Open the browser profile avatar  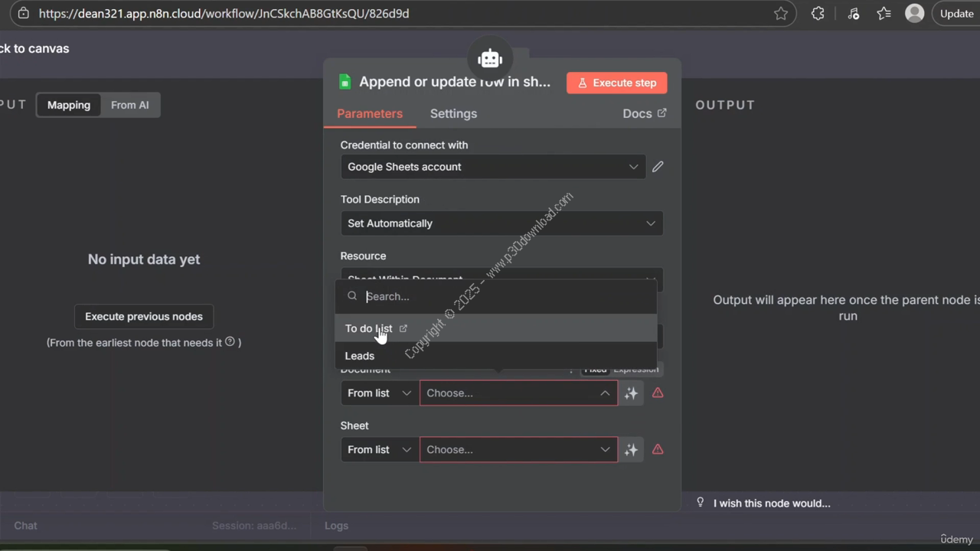(914, 14)
